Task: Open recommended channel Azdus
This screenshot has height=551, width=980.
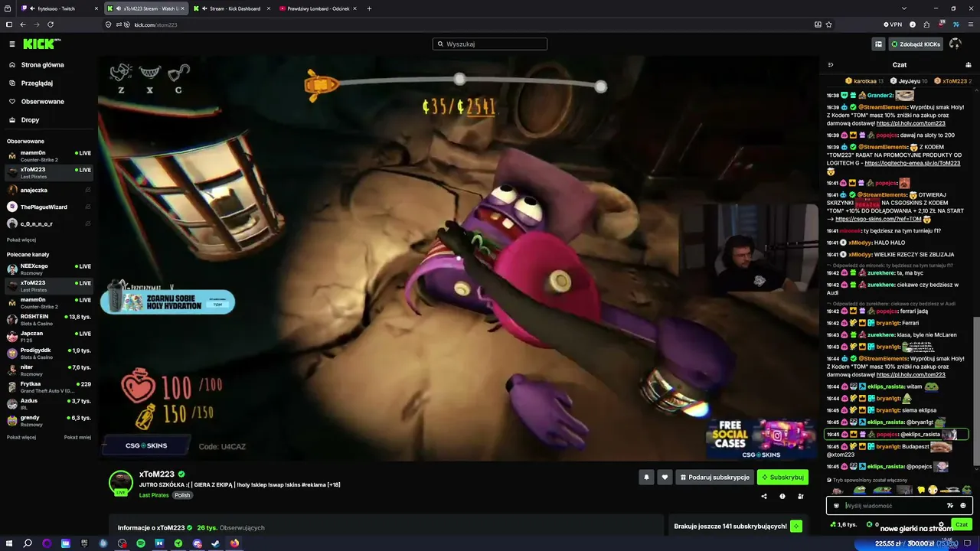Action: tap(49, 404)
